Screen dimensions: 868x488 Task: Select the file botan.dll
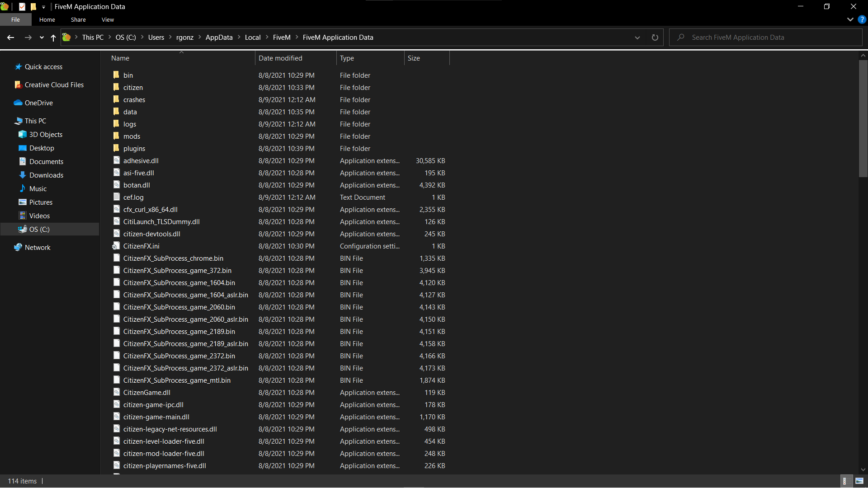coord(137,185)
